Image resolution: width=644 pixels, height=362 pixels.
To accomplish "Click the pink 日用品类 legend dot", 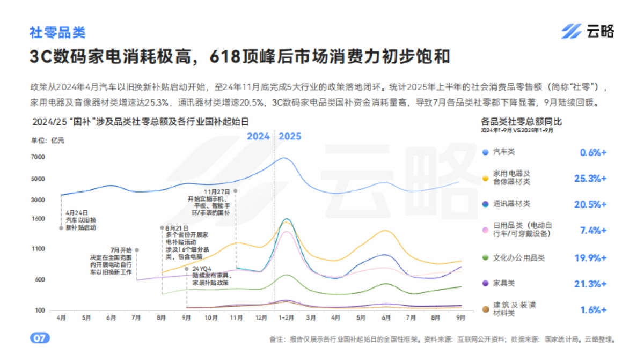I will pyautogui.click(x=485, y=231).
